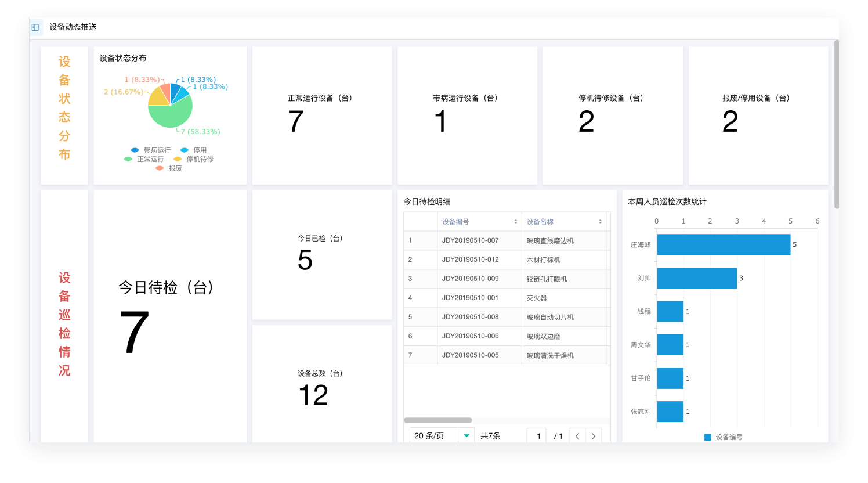Click the 今日待检明细 table title
The height and width of the screenshot is (483, 868).
tap(427, 201)
